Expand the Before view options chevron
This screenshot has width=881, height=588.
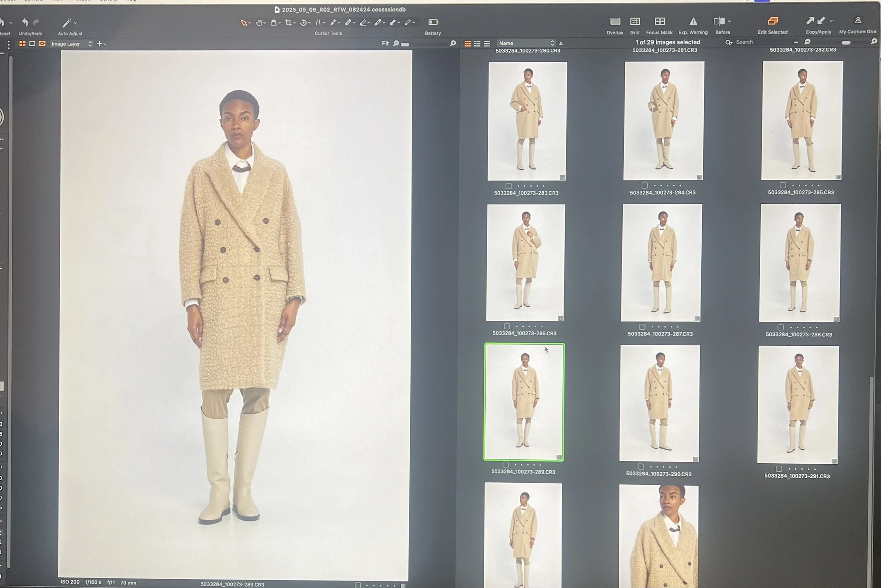[729, 21]
